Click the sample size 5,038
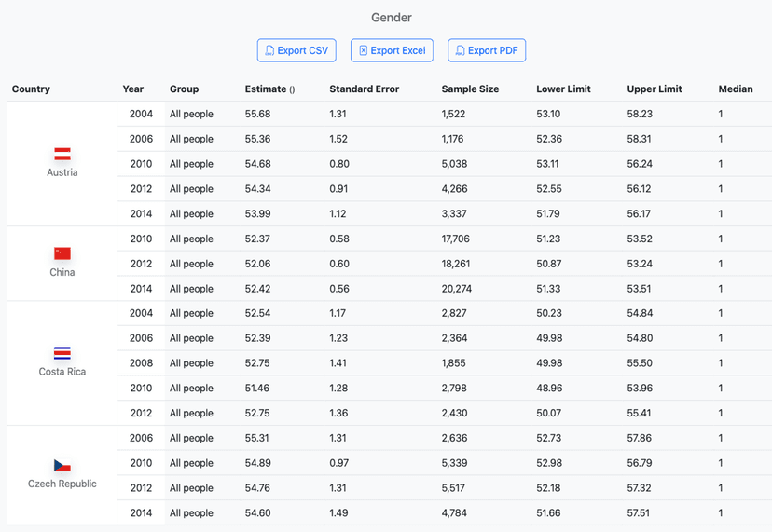The width and height of the screenshot is (772, 532). [454, 164]
